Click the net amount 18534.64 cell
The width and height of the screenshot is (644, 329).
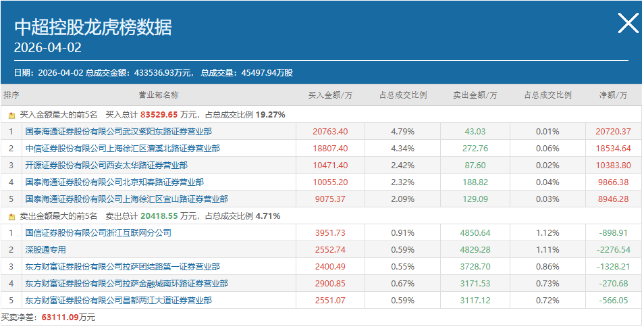[x=613, y=149]
